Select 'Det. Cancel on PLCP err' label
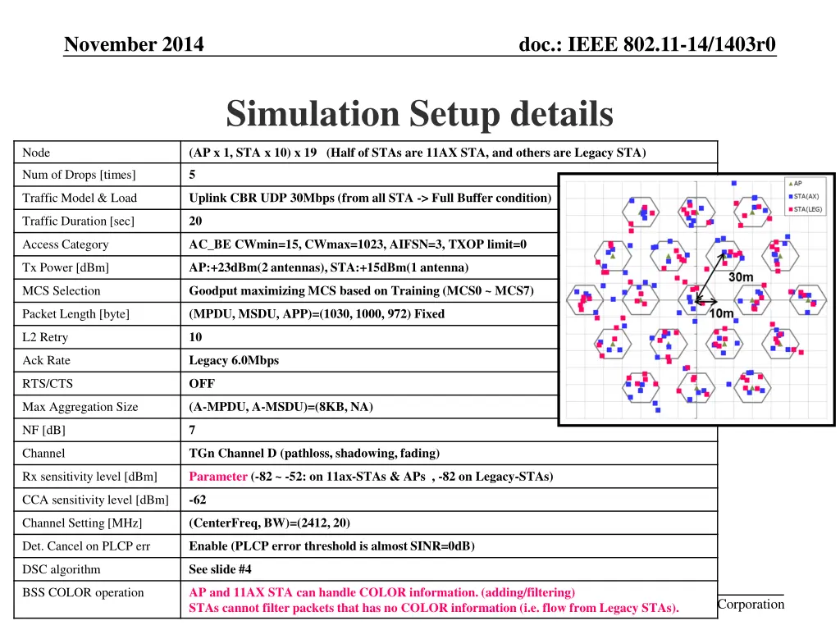Viewport: 840px width, 630px height. 86,546
